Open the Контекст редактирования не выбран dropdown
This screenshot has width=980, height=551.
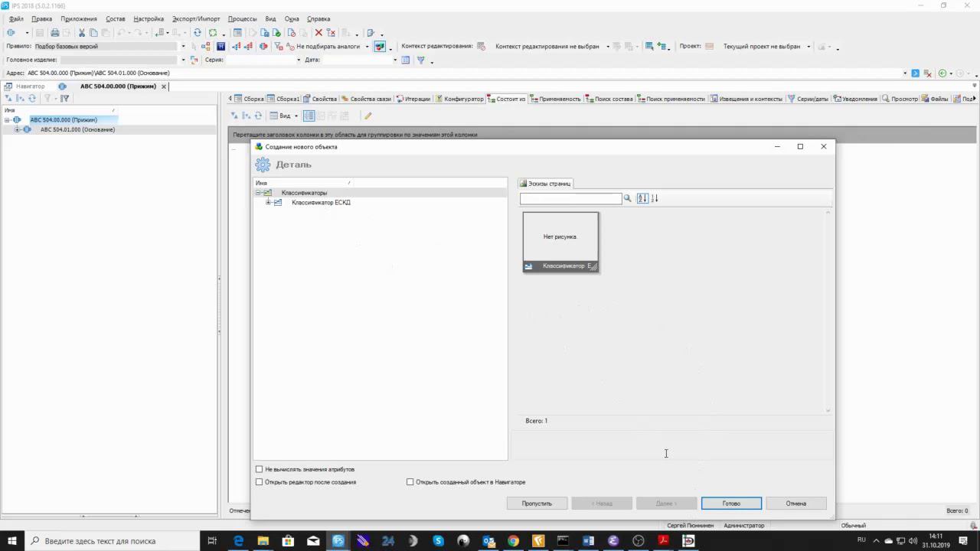(x=608, y=47)
